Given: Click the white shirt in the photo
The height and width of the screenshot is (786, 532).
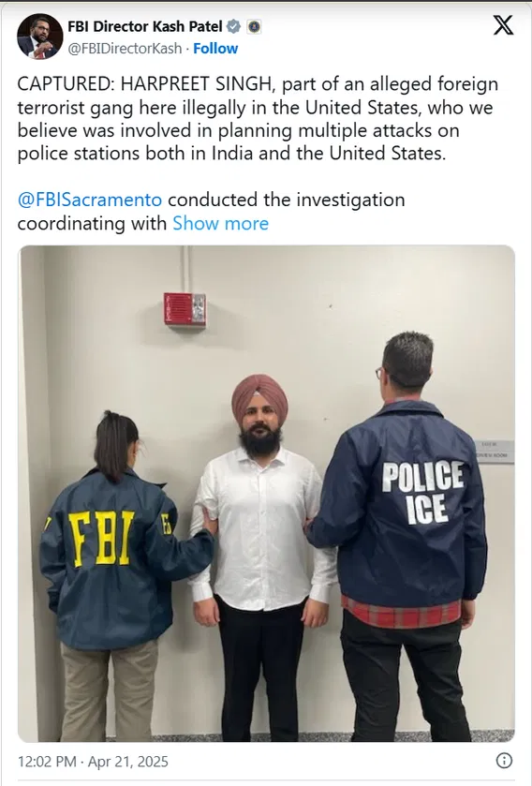Looking at the screenshot, I should pos(261,529).
